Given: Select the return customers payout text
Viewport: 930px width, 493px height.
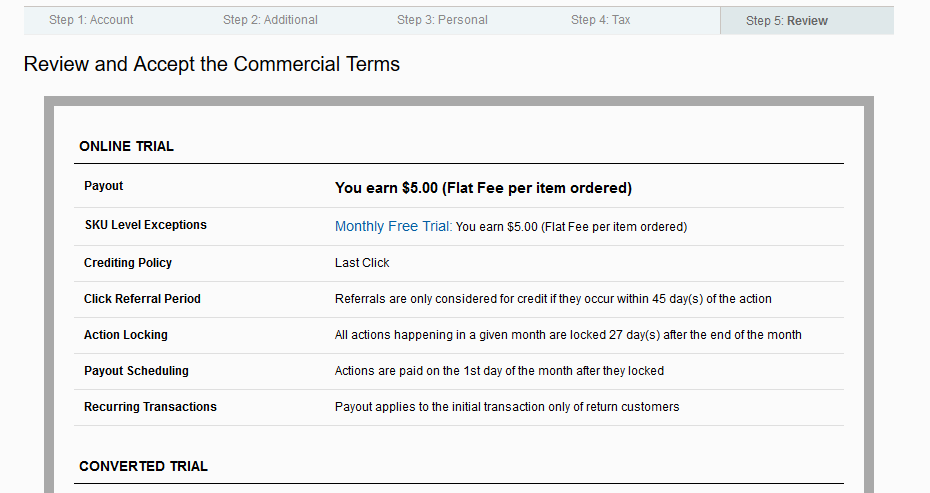Looking at the screenshot, I should [x=507, y=407].
